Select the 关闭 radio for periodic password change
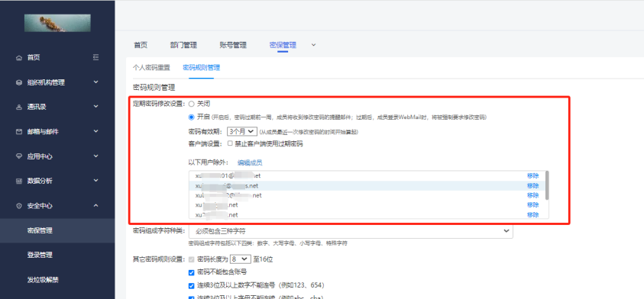The height and width of the screenshot is (299, 644). pyautogui.click(x=191, y=104)
